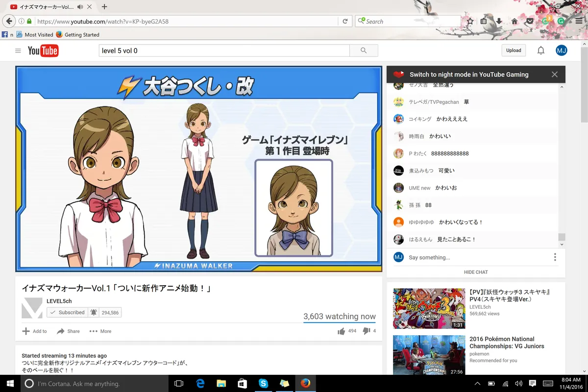Launch Microsoft Edge from taskbar

click(x=200, y=383)
